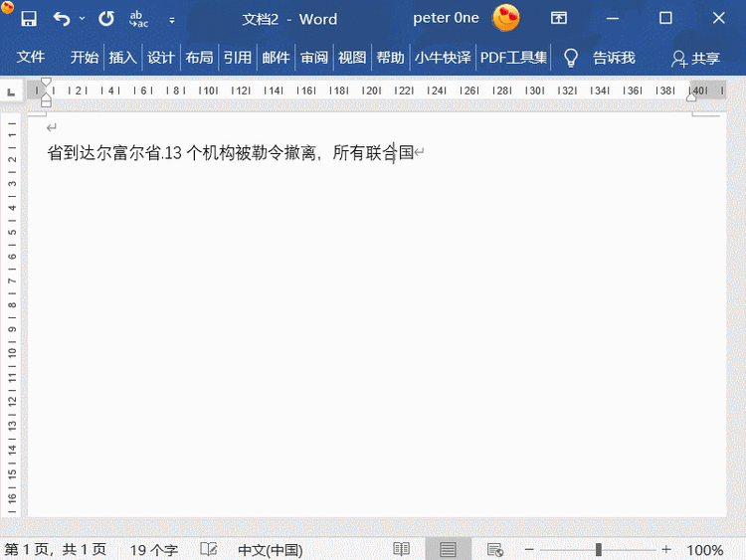The image size is (746, 560).
Task: Switch to the 审阅 tab
Action: point(314,58)
